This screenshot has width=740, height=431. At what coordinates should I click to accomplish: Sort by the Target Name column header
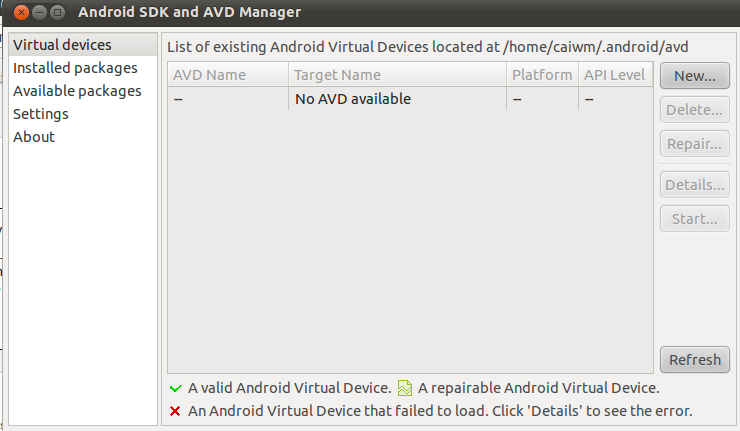coord(397,75)
